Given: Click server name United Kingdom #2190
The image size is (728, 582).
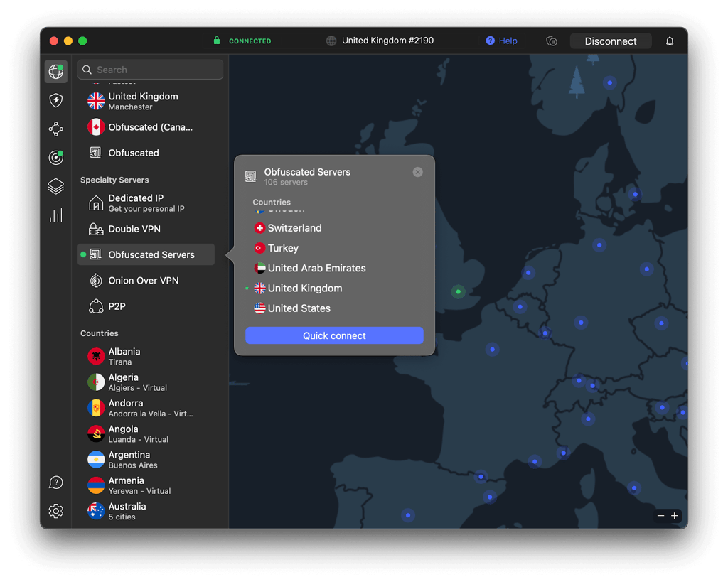Looking at the screenshot, I should click(387, 41).
